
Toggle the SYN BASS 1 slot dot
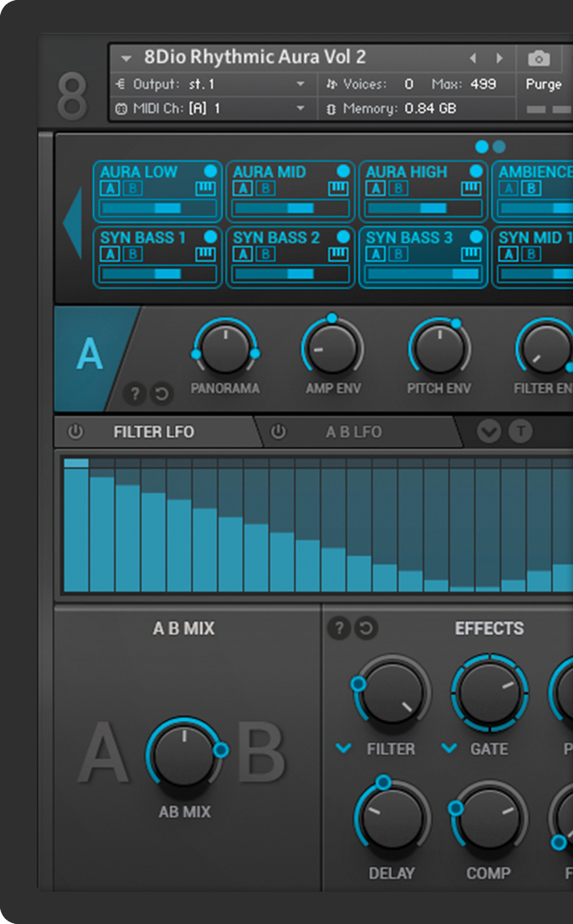[x=211, y=237]
